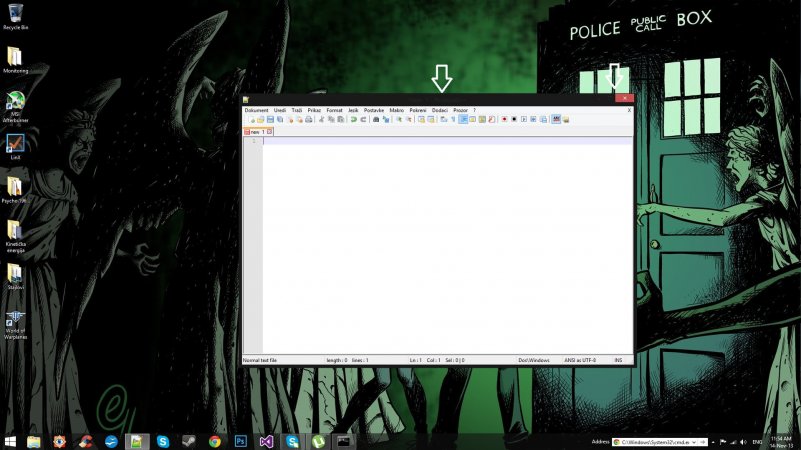801x450 pixels.
Task: Select the Recycle Bin desktop icon
Action: 15,16
